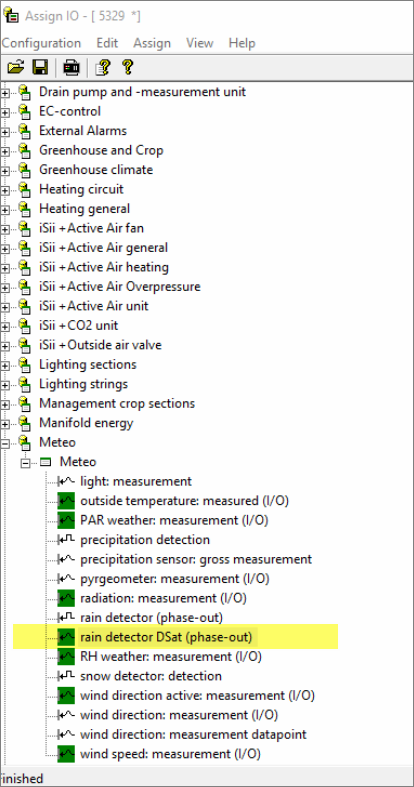Expand the Greenhouse climate node
This screenshot has height=787, width=414.
coord(5,170)
